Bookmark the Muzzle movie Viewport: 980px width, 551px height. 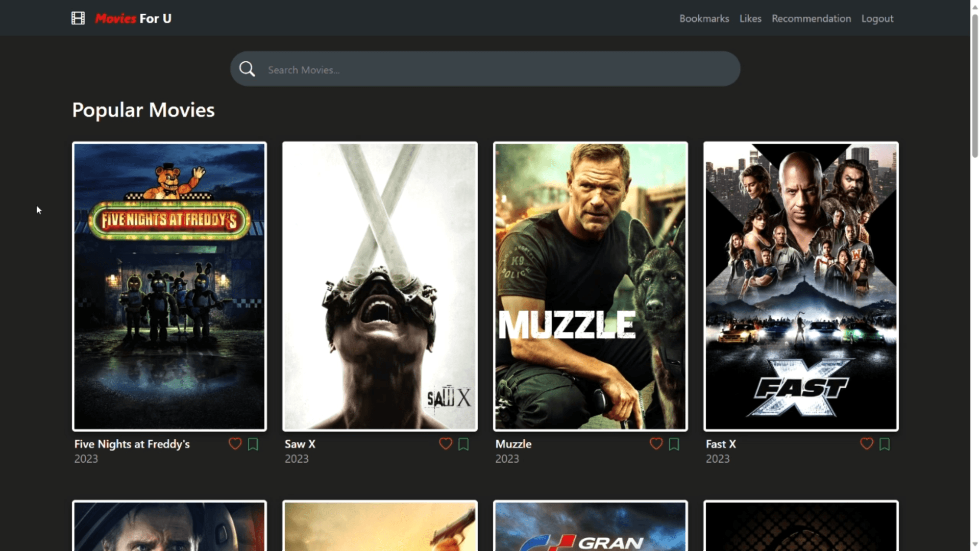(x=674, y=444)
